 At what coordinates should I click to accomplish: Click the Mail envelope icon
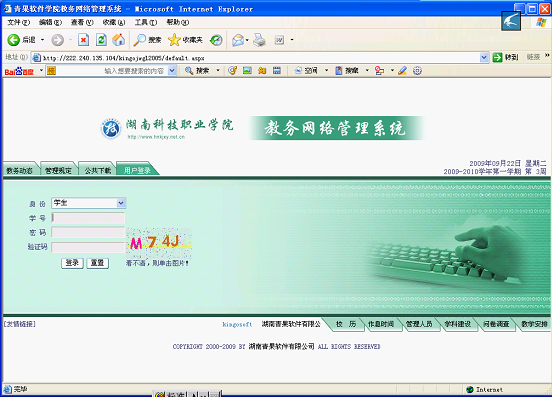click(238, 40)
